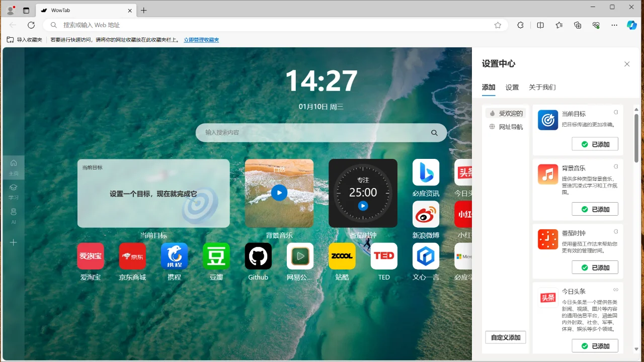
Task: Click 已添加 next to 番茄时钟
Action: [x=595, y=267]
